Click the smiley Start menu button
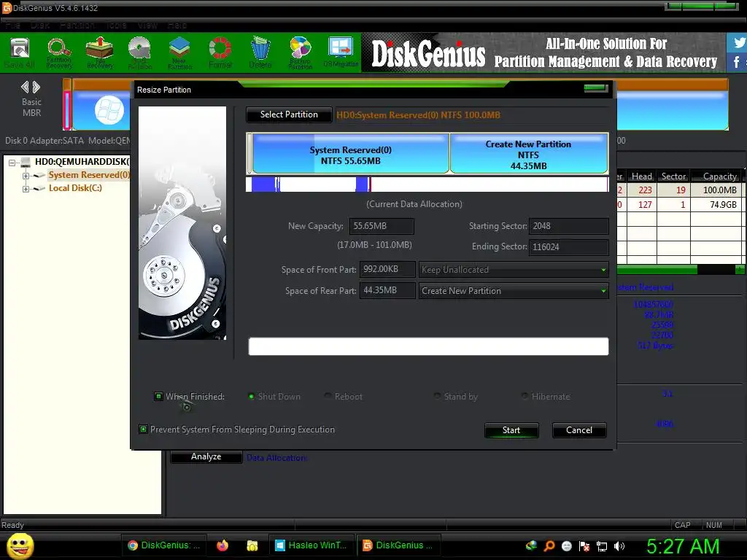This screenshot has width=747, height=560. [20, 545]
